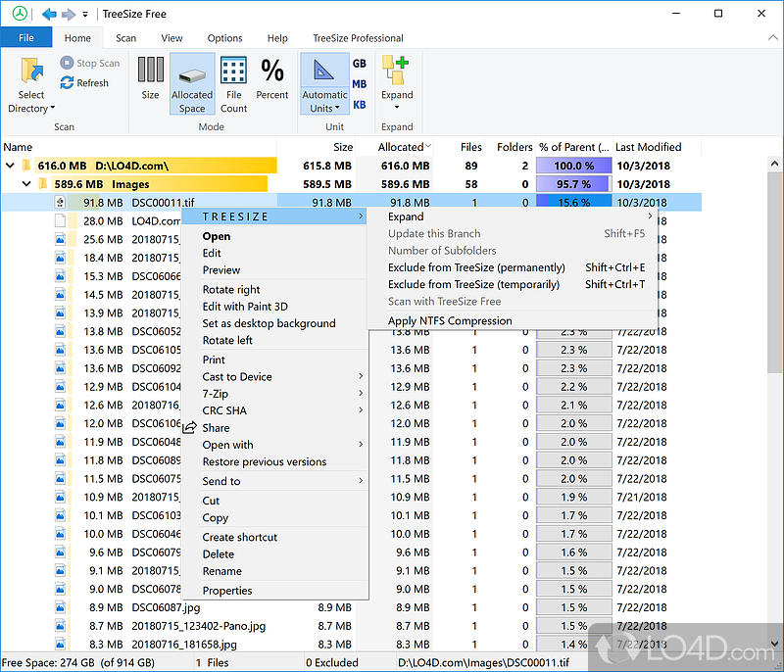Click the 95.7% bar in the Images row
The height and width of the screenshot is (672, 784).
point(572,183)
